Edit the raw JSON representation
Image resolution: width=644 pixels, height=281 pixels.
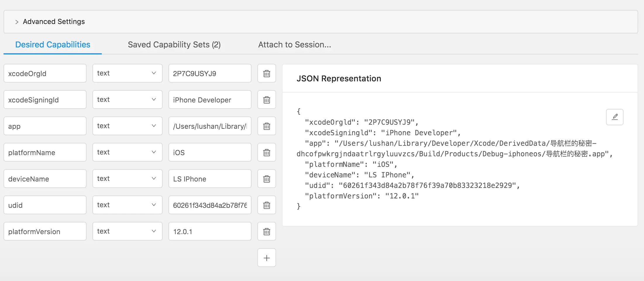(614, 117)
